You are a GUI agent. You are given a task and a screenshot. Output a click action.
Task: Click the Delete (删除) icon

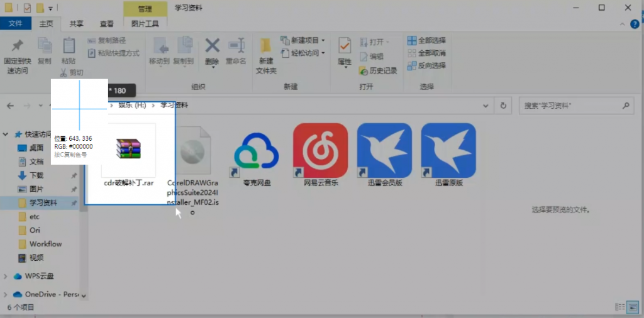click(212, 45)
